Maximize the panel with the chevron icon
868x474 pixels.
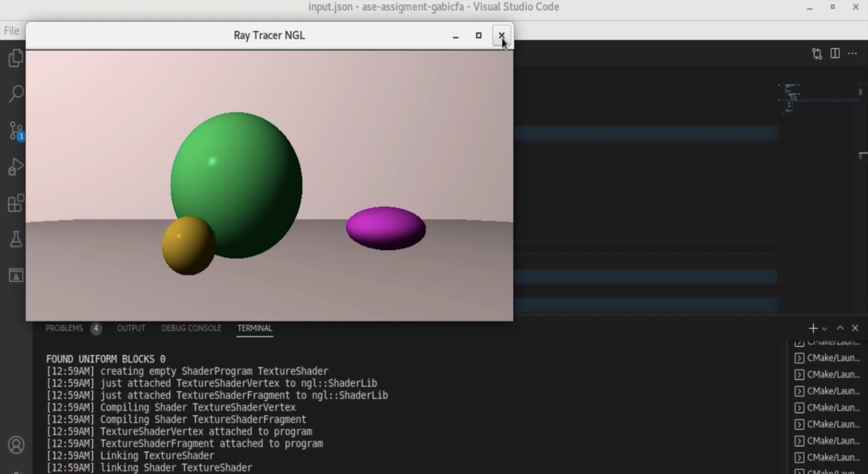(x=840, y=328)
